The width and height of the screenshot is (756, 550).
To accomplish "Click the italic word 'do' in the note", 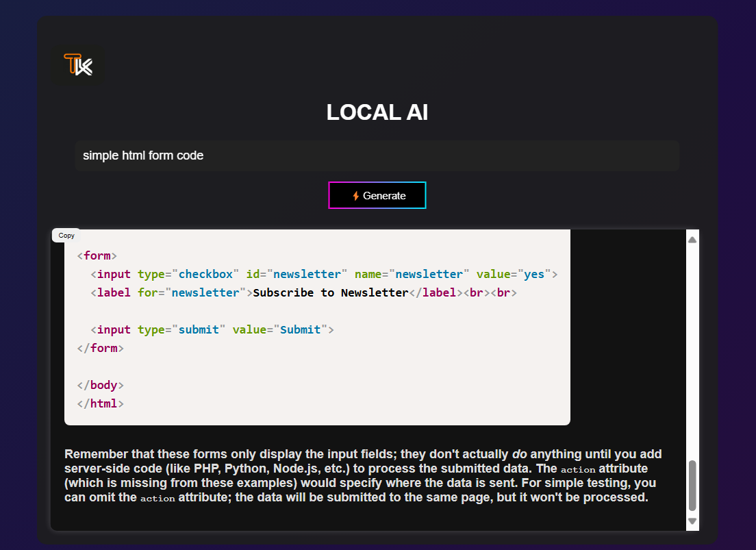I will pos(519,454).
